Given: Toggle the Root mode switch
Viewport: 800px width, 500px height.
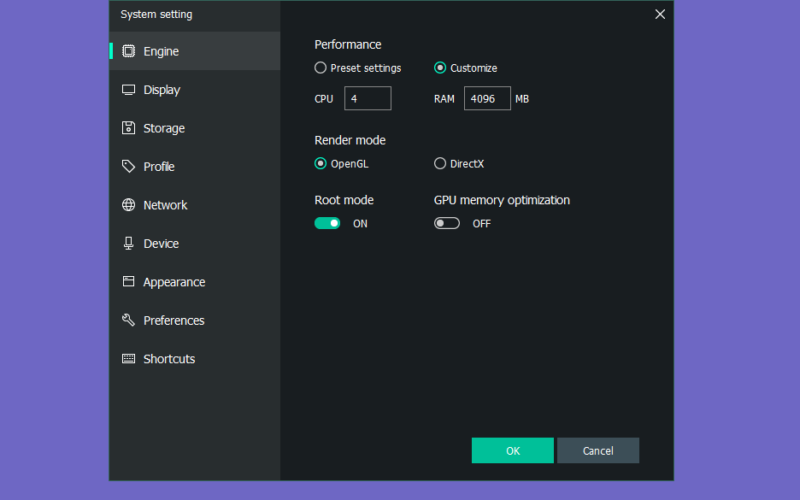Looking at the screenshot, I should [327, 223].
